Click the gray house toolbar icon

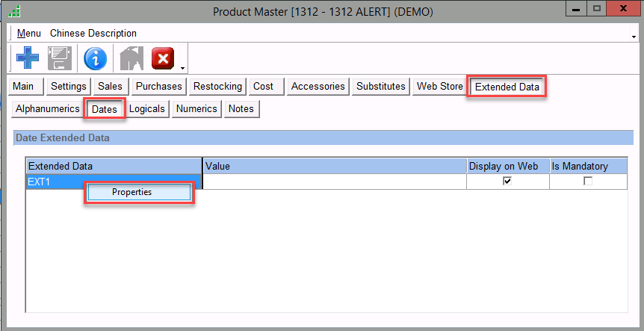pyautogui.click(x=131, y=58)
